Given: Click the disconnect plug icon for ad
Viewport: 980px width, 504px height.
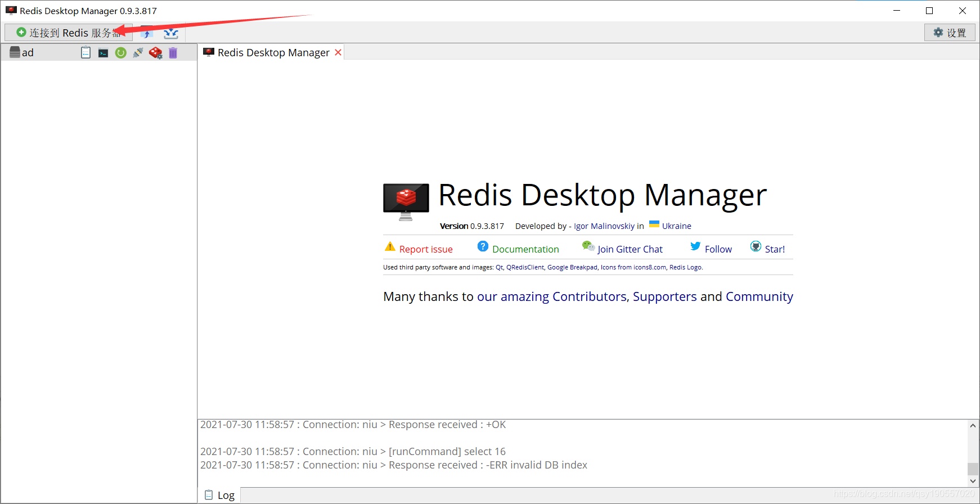Looking at the screenshot, I should (x=138, y=53).
